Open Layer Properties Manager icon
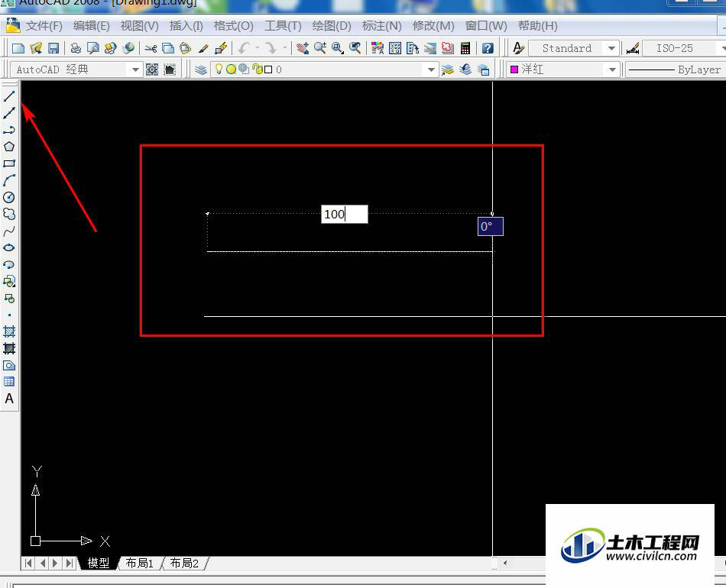The image size is (726, 588). click(x=200, y=69)
